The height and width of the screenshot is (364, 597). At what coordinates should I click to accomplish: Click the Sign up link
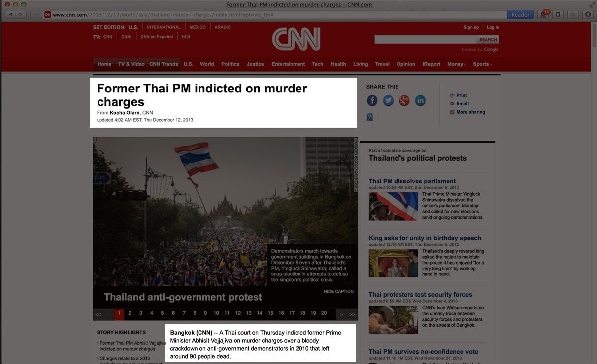pyautogui.click(x=471, y=27)
